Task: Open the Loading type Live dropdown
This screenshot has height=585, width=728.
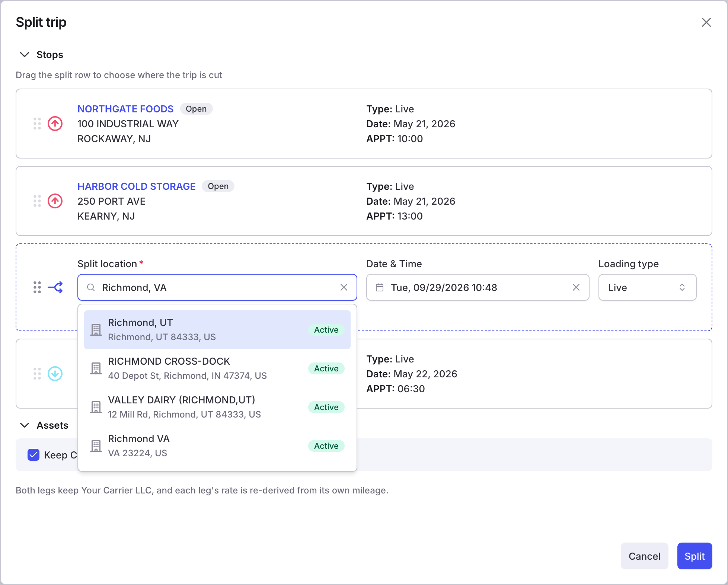Action: coord(647,287)
